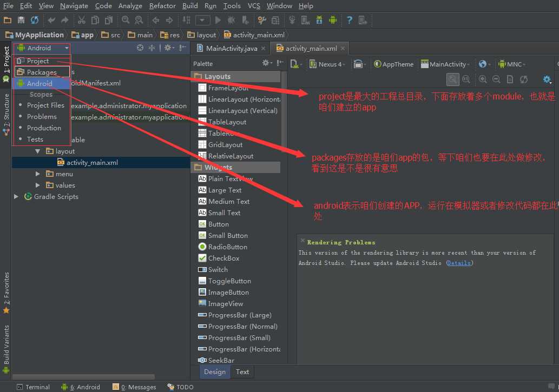This screenshot has width=559, height=392.
Task: Click the designer Refresh icon
Action: [x=523, y=79]
